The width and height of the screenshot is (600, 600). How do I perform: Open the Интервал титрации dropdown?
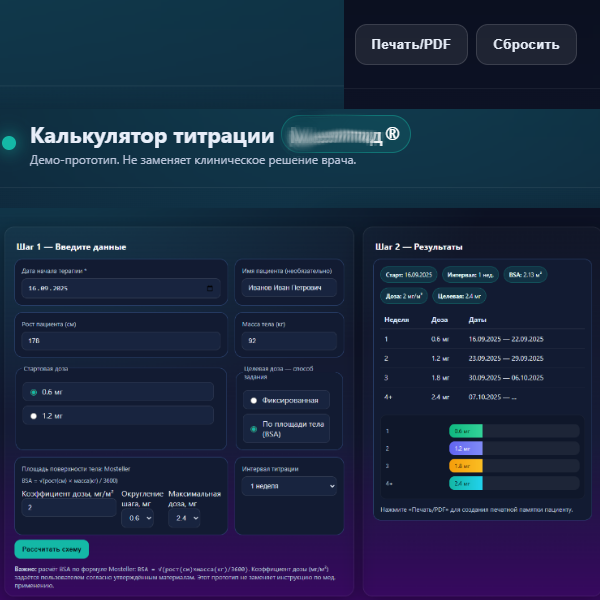(x=289, y=485)
